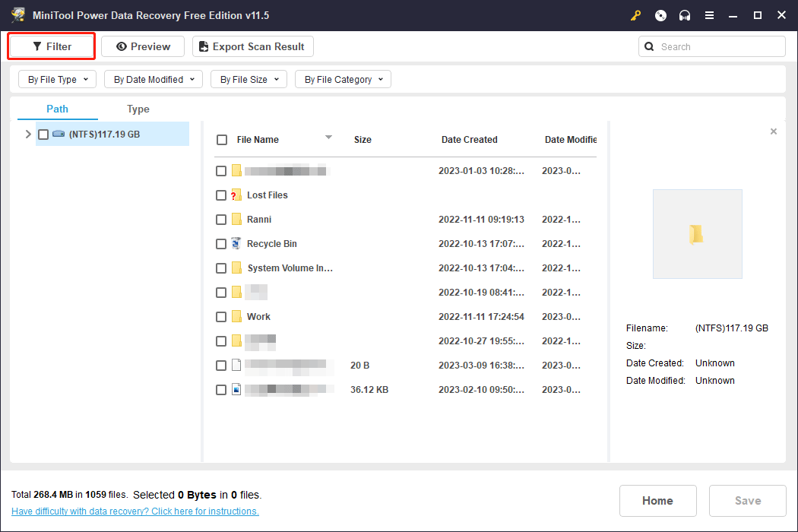Viewport: 798px width, 532px height.
Task: Click date 2022-11-11 17:24:54
Action: pos(481,317)
